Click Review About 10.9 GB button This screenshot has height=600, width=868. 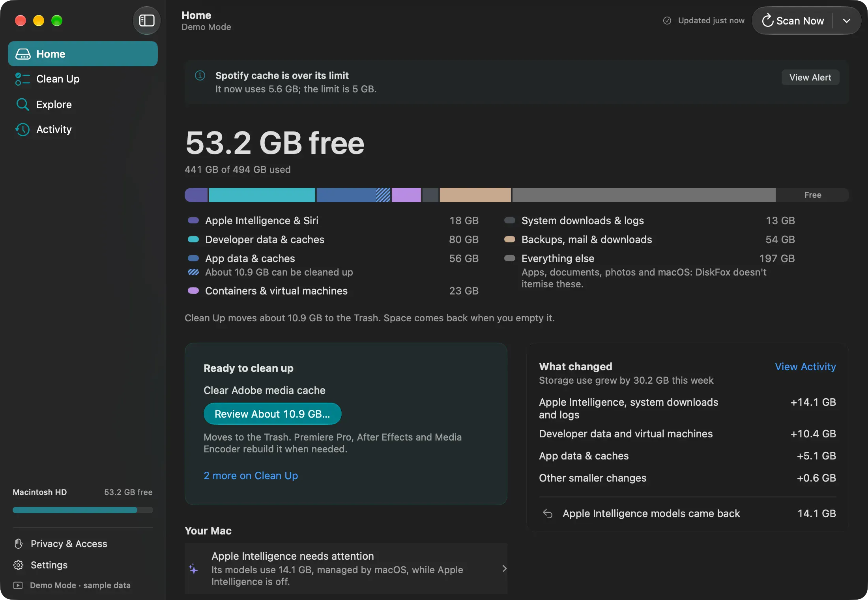[x=272, y=414]
